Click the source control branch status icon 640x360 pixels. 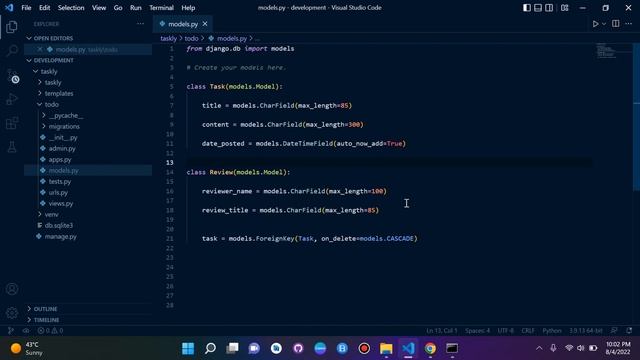tap(11, 331)
